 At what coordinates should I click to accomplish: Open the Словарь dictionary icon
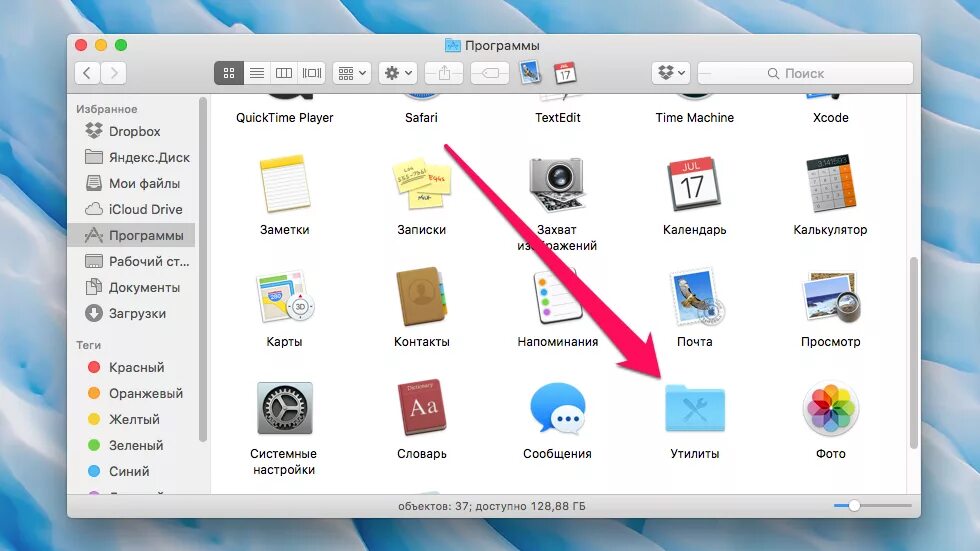[x=422, y=407]
